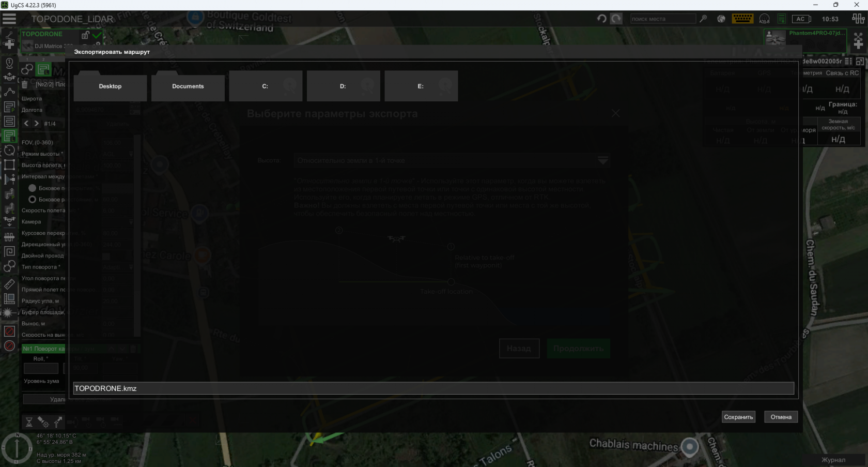Screen dimensions: 868x467
Task: Select the Боковое перекрытие radio button
Action: [x=32, y=188]
